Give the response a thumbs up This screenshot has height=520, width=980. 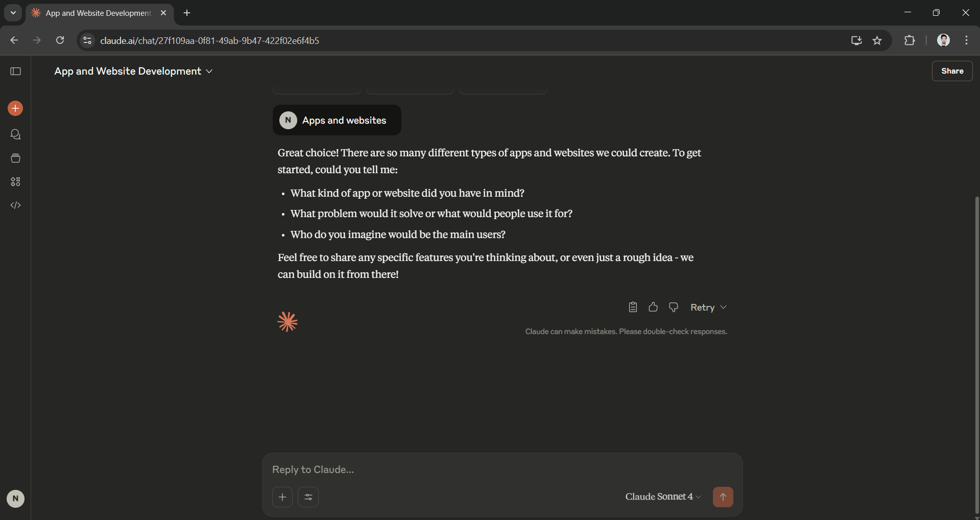[x=653, y=307]
